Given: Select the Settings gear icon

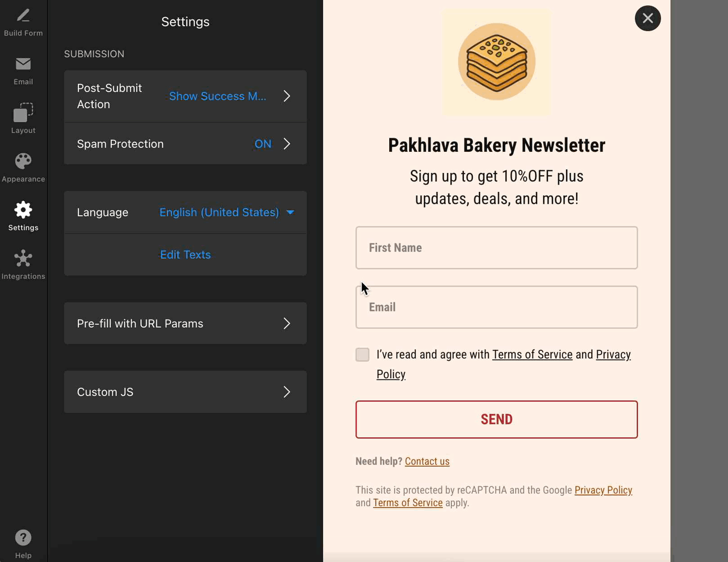Looking at the screenshot, I should 23,210.
